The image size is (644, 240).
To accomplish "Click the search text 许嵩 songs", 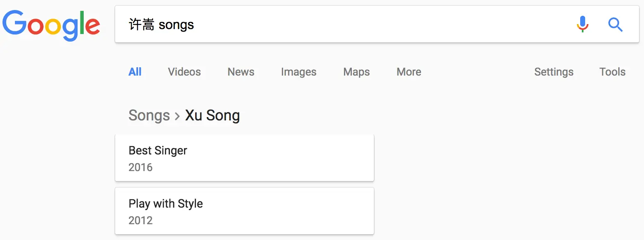I will (x=162, y=24).
